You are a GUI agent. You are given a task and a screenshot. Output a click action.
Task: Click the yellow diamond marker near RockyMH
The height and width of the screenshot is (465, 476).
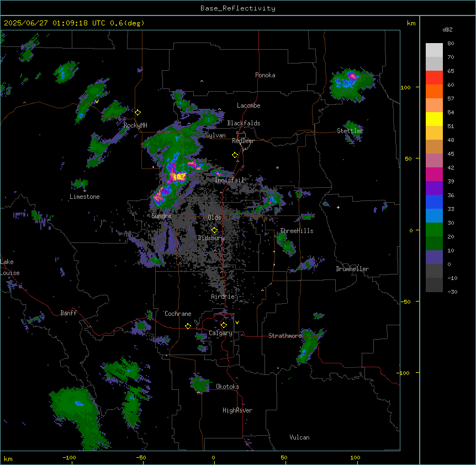pyautogui.click(x=138, y=112)
